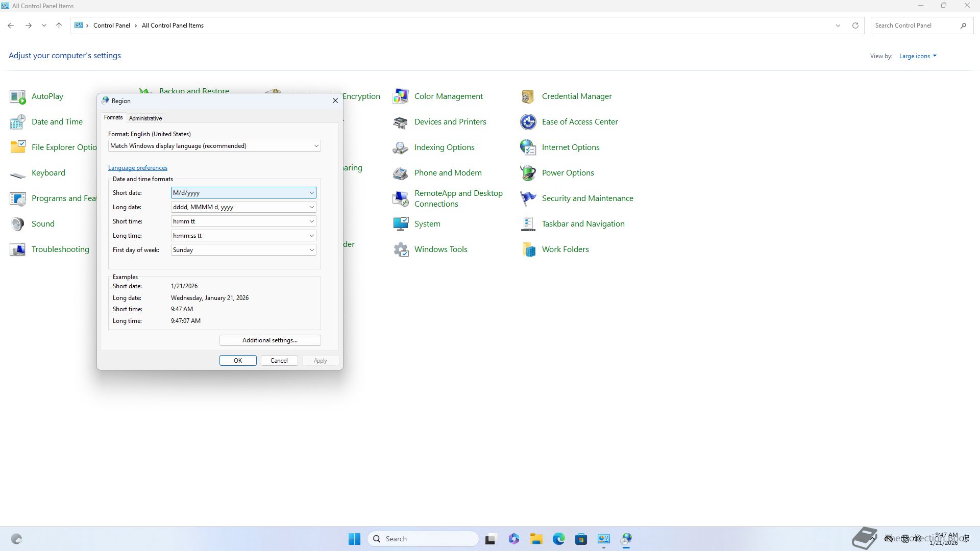Switch to the Administrative tab

(145, 118)
